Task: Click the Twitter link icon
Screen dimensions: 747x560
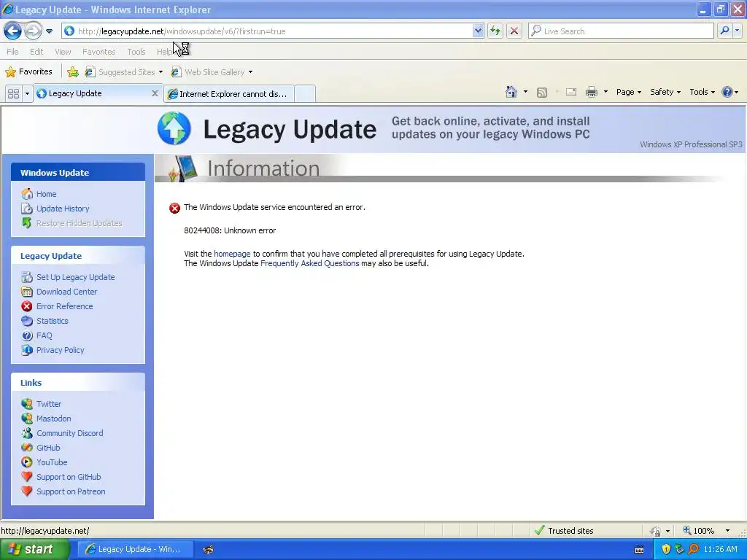Action: tap(27, 404)
